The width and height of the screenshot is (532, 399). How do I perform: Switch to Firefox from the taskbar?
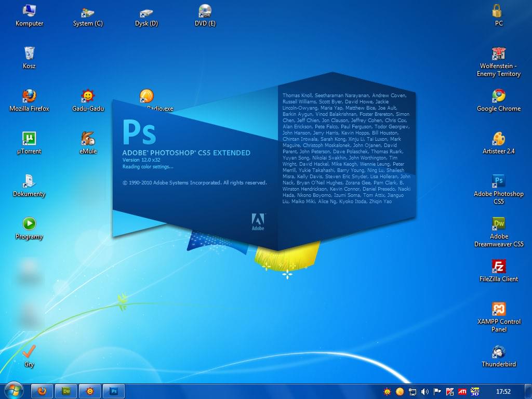click(x=42, y=391)
